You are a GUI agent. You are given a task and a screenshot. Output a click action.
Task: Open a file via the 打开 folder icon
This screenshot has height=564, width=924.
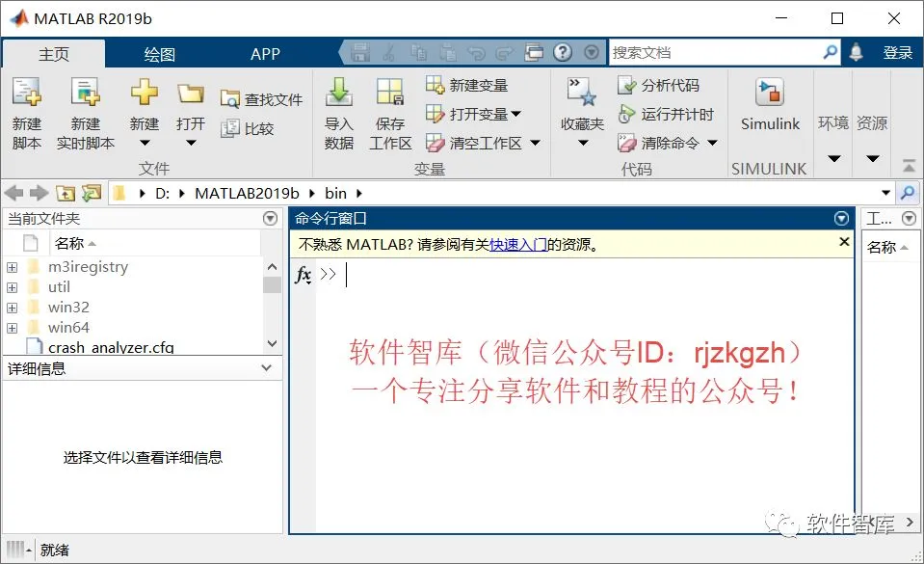pyautogui.click(x=191, y=93)
